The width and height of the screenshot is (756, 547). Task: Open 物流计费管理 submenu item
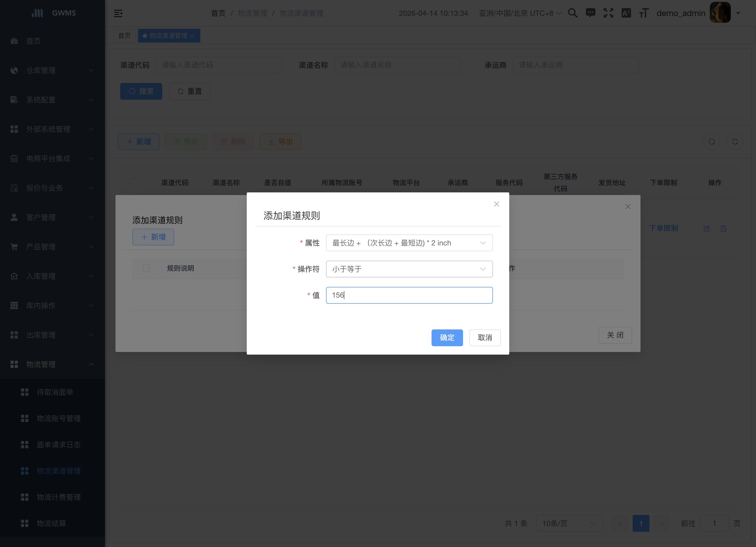point(52,497)
